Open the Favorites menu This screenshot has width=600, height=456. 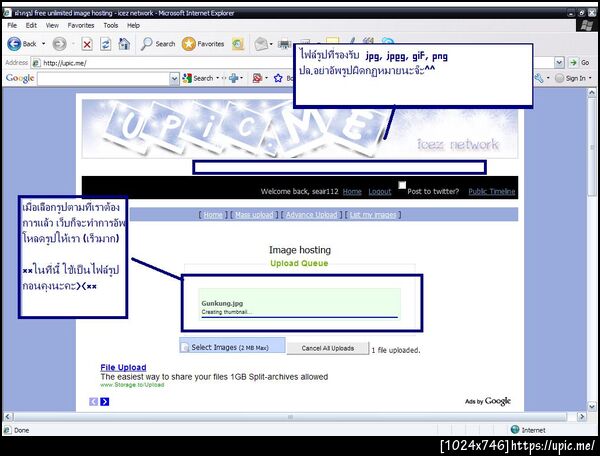pyautogui.click(x=81, y=25)
